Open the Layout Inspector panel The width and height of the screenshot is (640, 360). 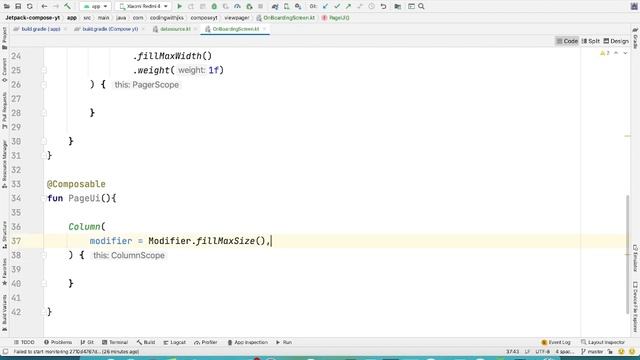[x=602, y=342]
